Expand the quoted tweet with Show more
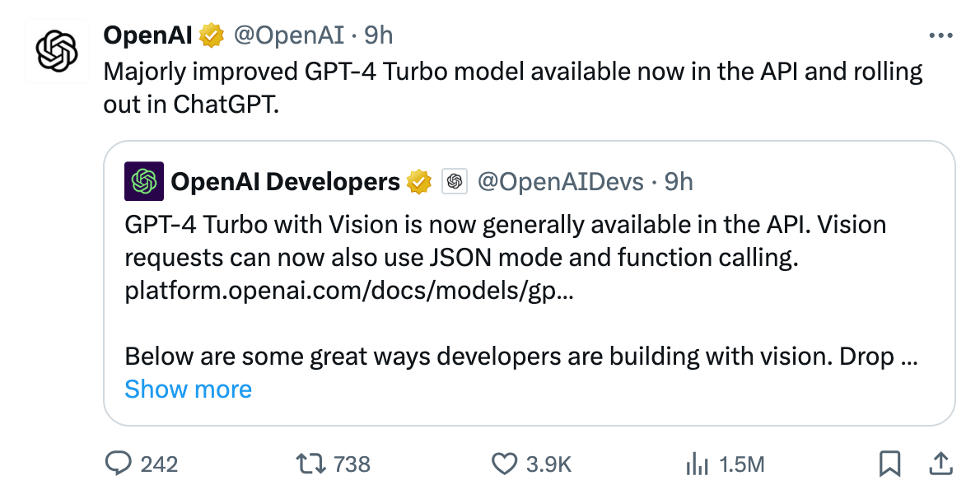The image size is (980, 499). [188, 389]
